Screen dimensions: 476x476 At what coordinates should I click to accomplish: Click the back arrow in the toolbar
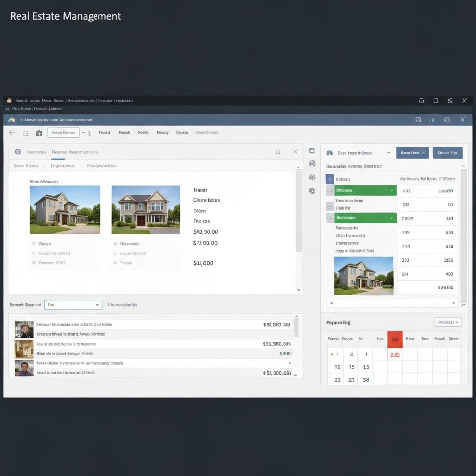(x=12, y=132)
